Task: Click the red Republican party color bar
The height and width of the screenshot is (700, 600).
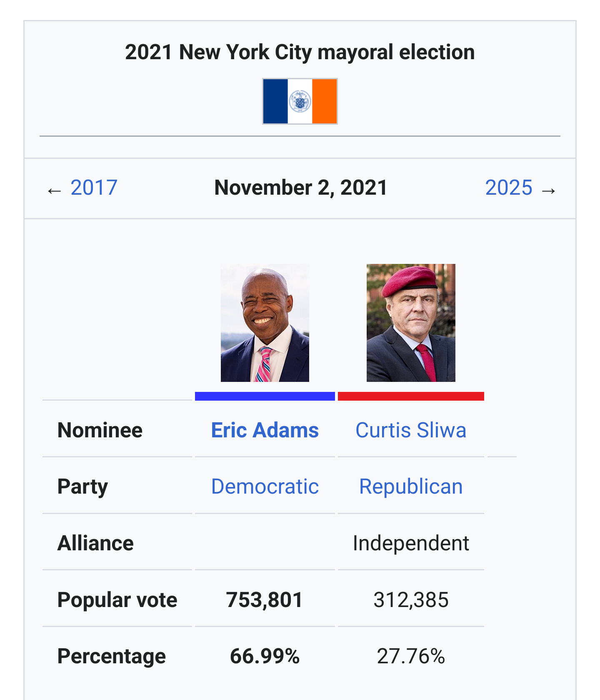Action: (411, 396)
